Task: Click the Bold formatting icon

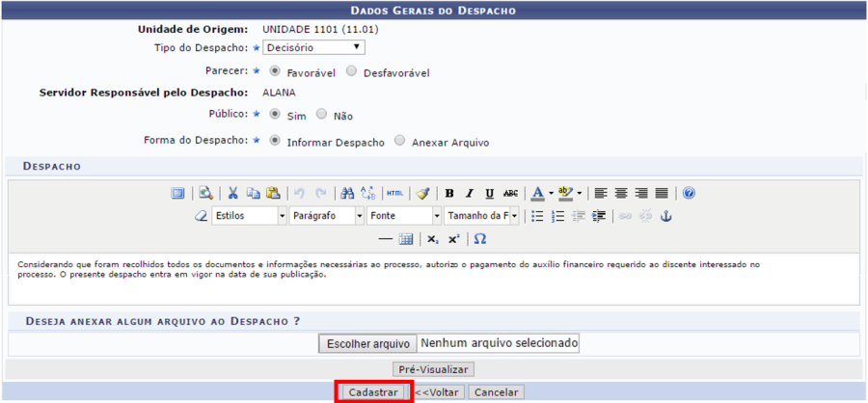Action: (x=449, y=193)
